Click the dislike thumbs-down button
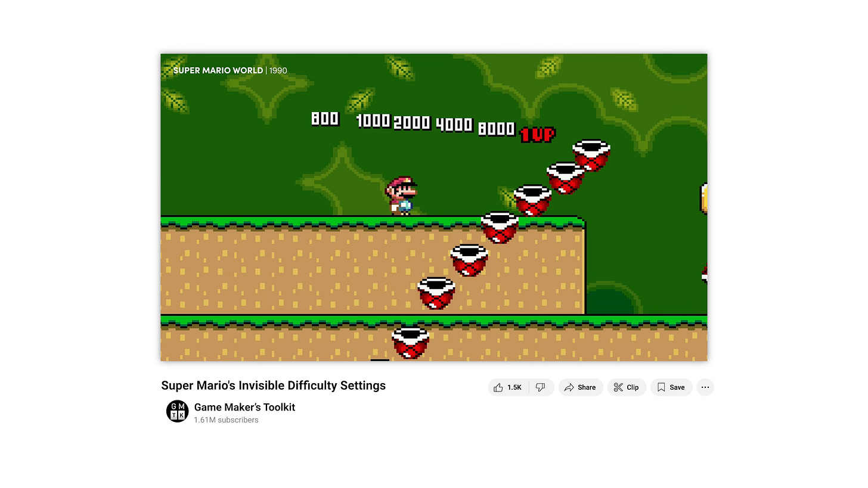The height and width of the screenshot is (488, 868). (x=541, y=387)
